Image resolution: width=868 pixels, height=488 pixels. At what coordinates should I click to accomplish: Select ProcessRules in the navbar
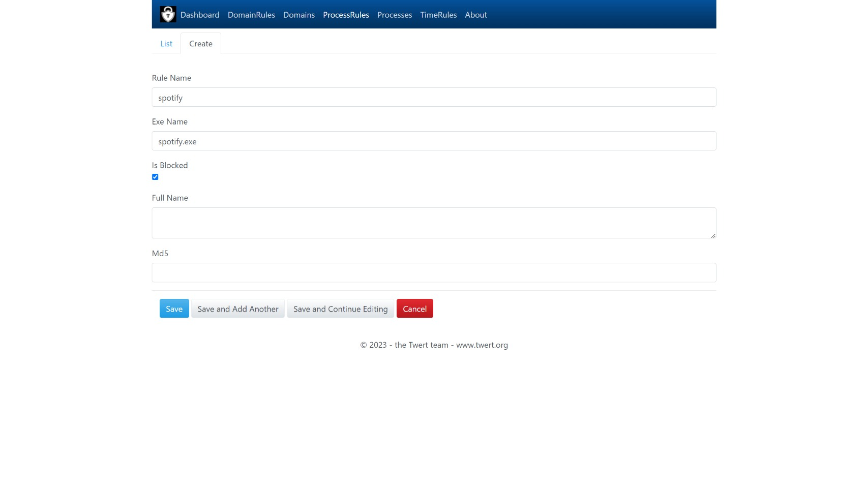coord(346,15)
